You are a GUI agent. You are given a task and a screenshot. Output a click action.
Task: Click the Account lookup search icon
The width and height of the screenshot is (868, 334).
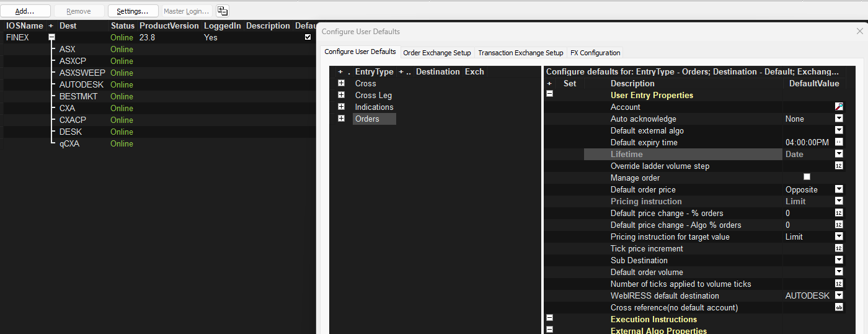(x=839, y=107)
